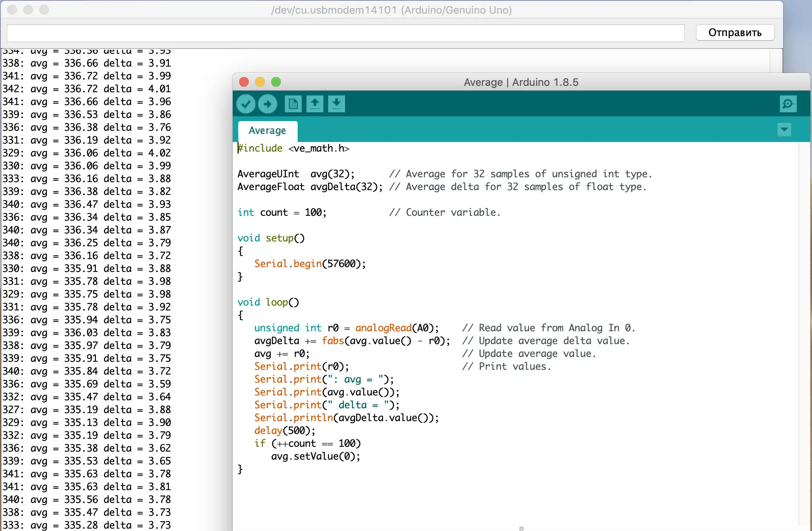Place the cursor on the #include <ve_math.h> line
This screenshot has width=812, height=531.
(294, 148)
